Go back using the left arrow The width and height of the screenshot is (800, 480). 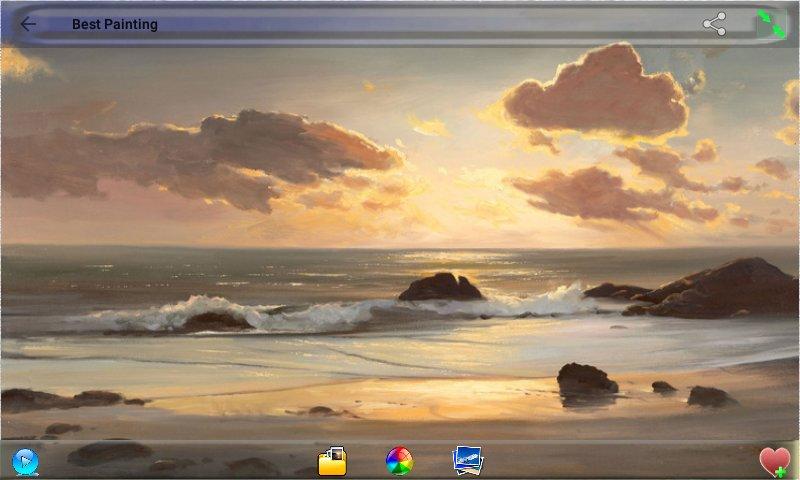click(x=28, y=24)
